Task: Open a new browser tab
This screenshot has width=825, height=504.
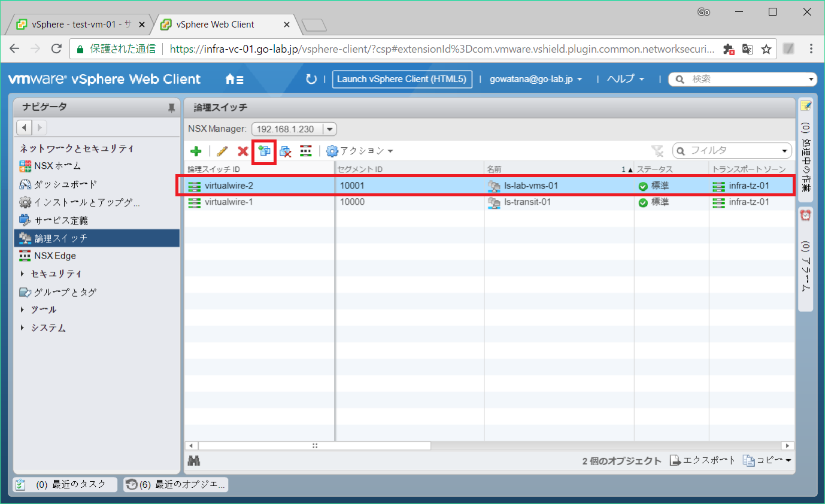Action: click(314, 25)
